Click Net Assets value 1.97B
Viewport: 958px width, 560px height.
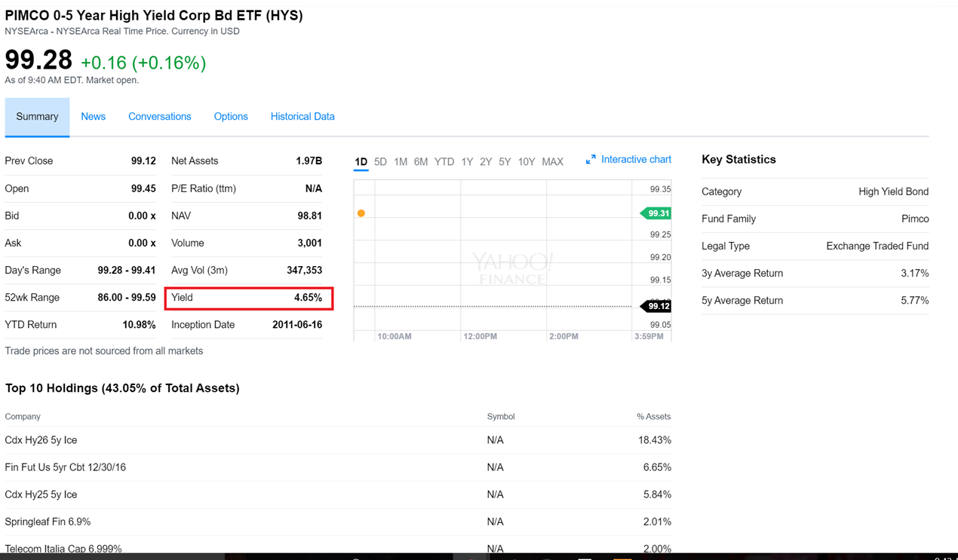click(x=309, y=161)
